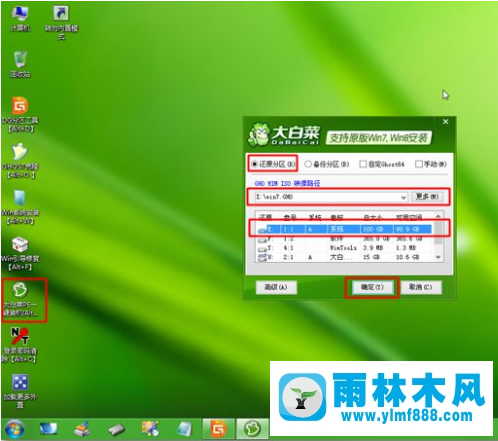The image size is (498, 441).
Task: Launch the Win boot repair tool (Alt+F)
Action: [x=20, y=253]
